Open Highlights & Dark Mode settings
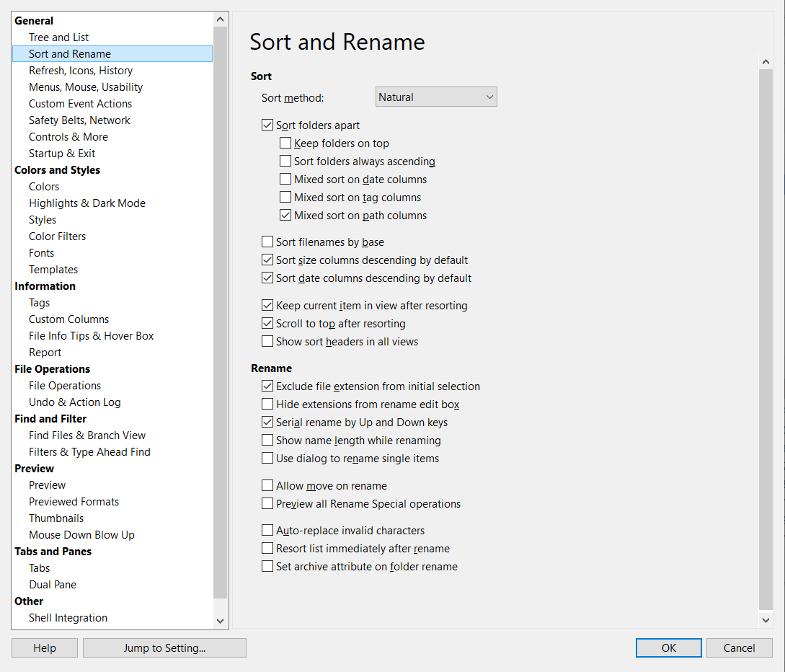 [x=87, y=203]
